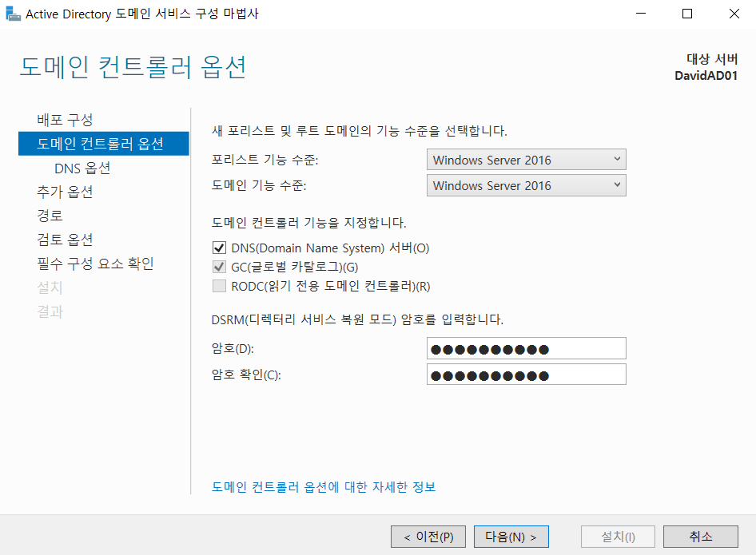756x555 pixels.
Task: Go to 경로 step
Action: [x=50, y=216]
